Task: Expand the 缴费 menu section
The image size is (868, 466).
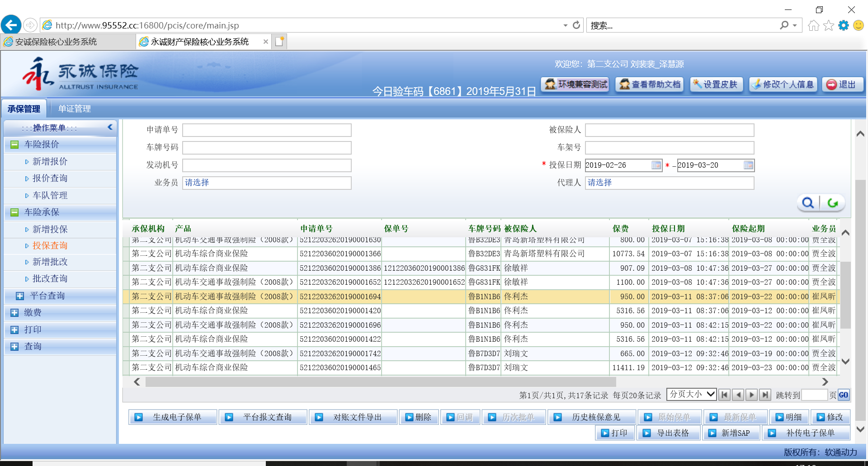Action: (x=14, y=313)
